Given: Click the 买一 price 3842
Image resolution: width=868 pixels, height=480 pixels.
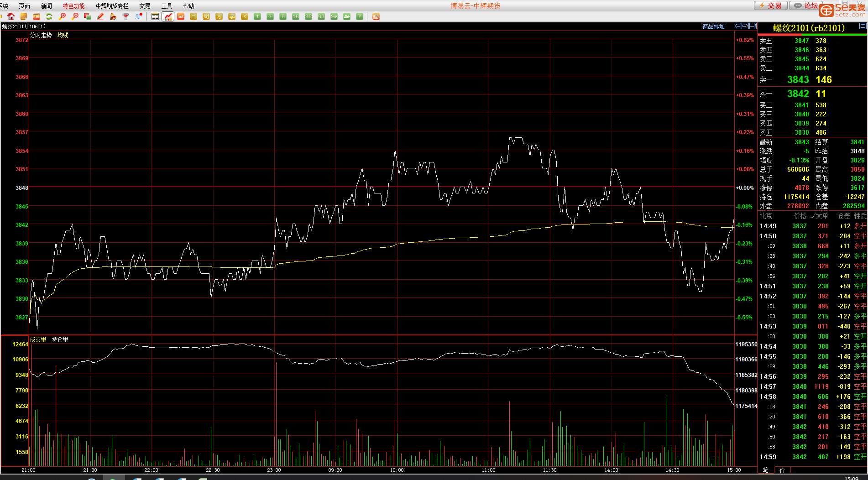Looking at the screenshot, I should point(798,94).
